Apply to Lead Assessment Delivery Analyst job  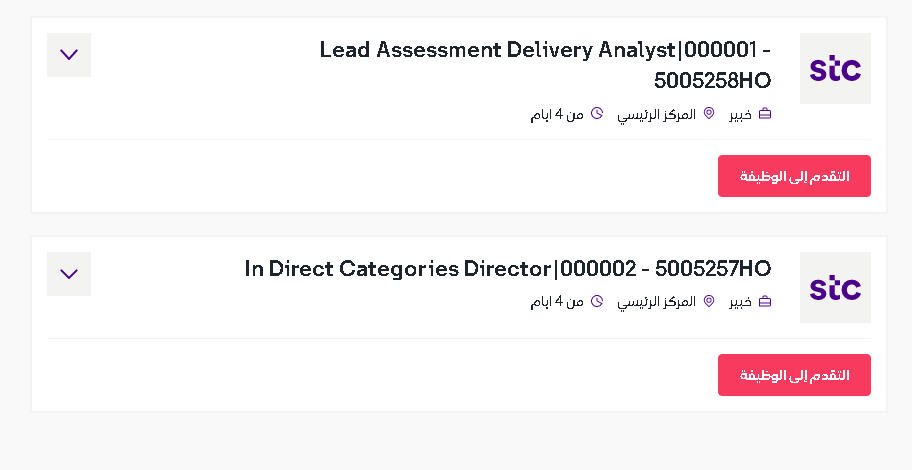(794, 176)
